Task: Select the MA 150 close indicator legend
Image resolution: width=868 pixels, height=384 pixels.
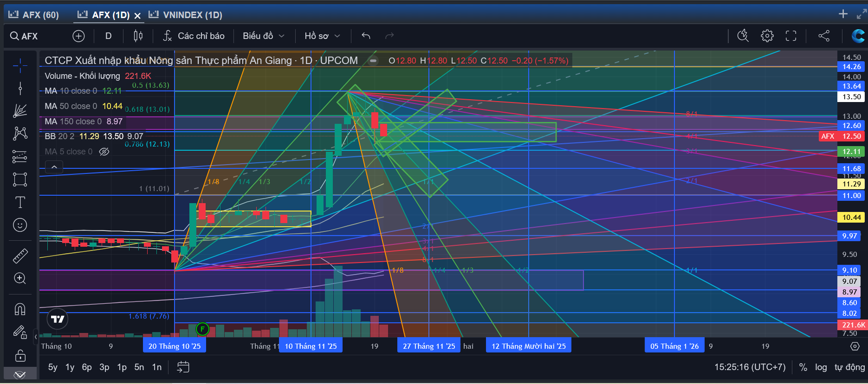Action: pyautogui.click(x=84, y=122)
